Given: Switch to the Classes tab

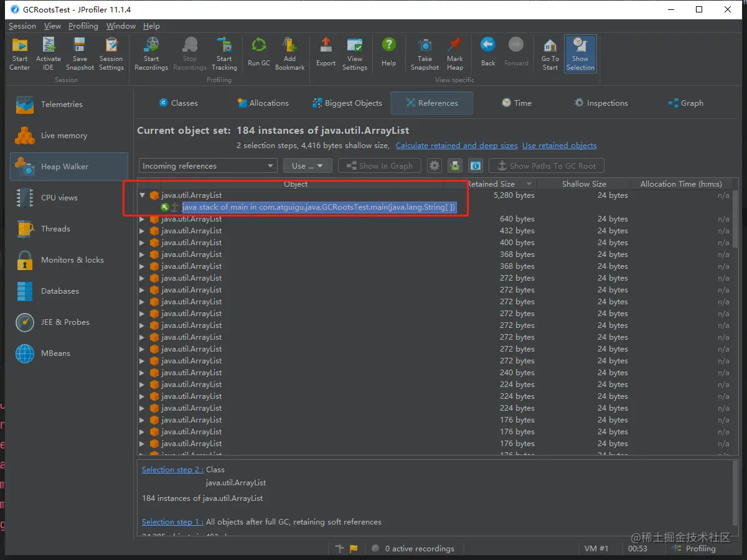Looking at the screenshot, I should click(x=179, y=103).
